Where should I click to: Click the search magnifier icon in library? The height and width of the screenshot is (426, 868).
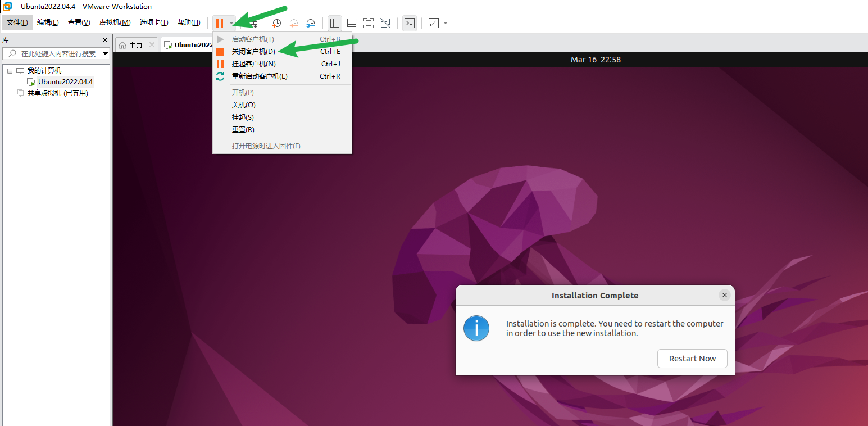[13, 54]
